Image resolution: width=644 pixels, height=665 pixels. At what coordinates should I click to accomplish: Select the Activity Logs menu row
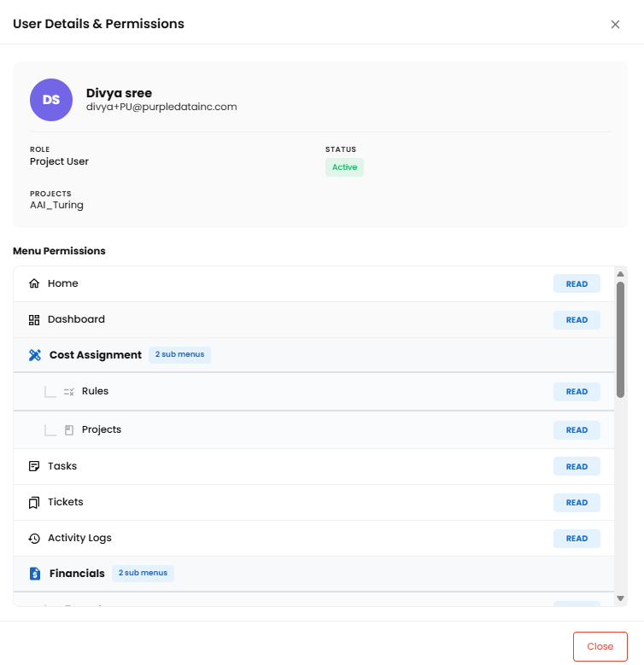click(x=314, y=539)
